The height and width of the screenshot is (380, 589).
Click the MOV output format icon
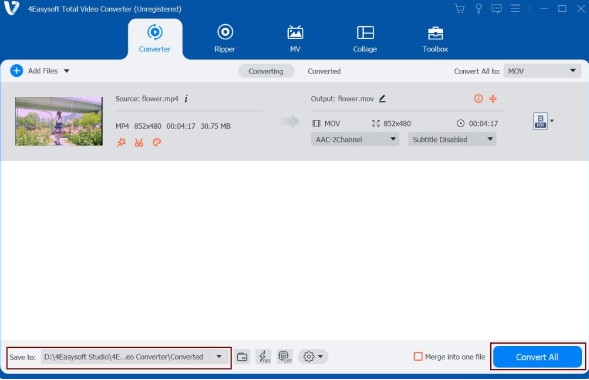540,121
